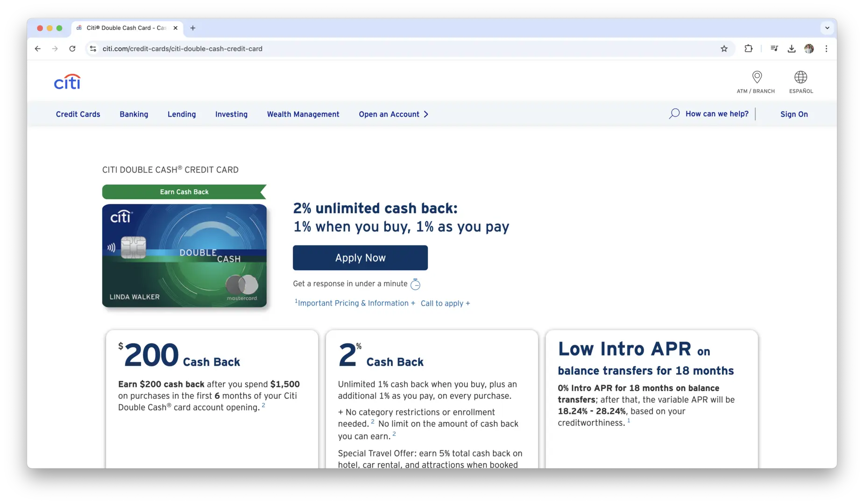Open the media controls icon in toolbar

(x=774, y=49)
